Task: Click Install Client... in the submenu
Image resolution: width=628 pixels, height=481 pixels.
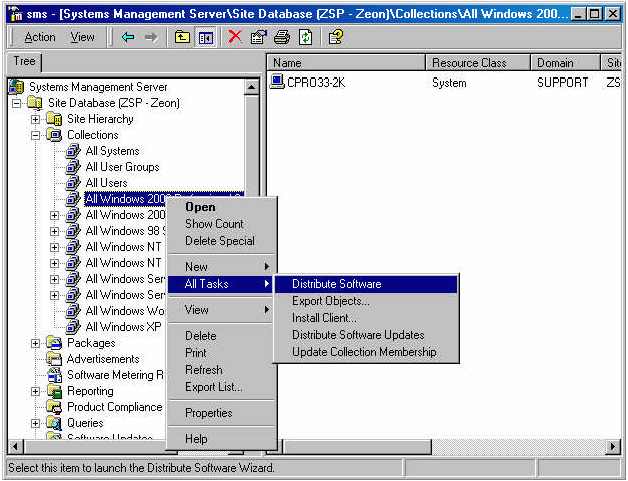Action: [366, 318]
